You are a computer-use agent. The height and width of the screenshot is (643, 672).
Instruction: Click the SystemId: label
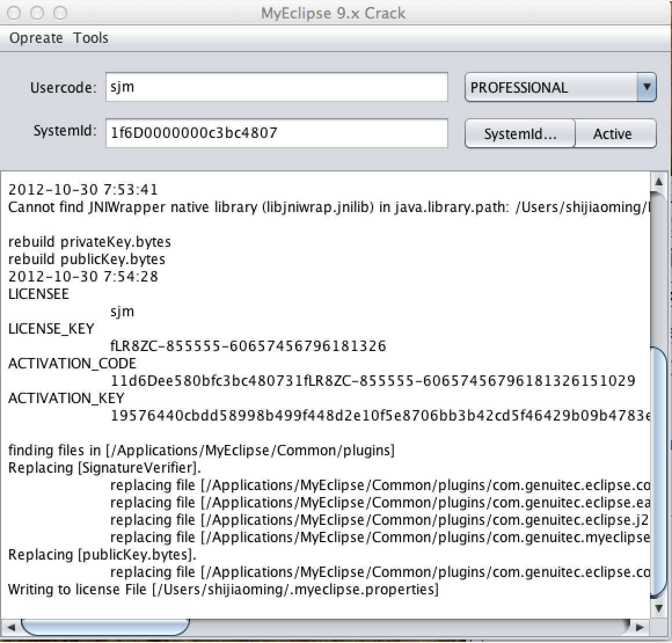click(65, 130)
